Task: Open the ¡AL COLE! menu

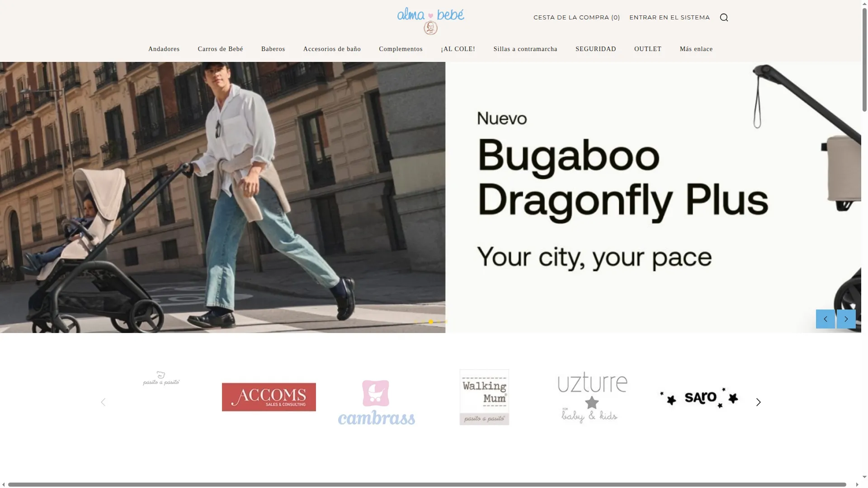Action: pyautogui.click(x=458, y=49)
